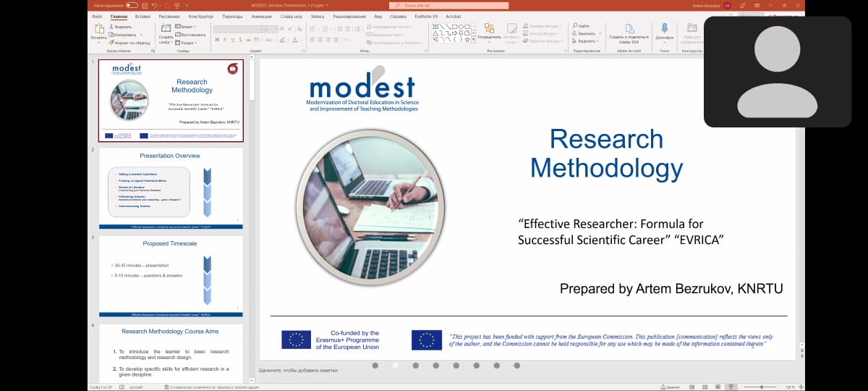Expand the Select (Выделить) dropdown

click(x=585, y=41)
